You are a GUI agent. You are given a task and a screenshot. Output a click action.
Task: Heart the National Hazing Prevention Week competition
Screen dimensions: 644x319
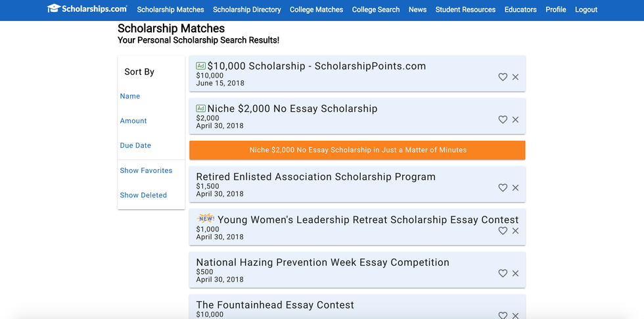click(503, 273)
